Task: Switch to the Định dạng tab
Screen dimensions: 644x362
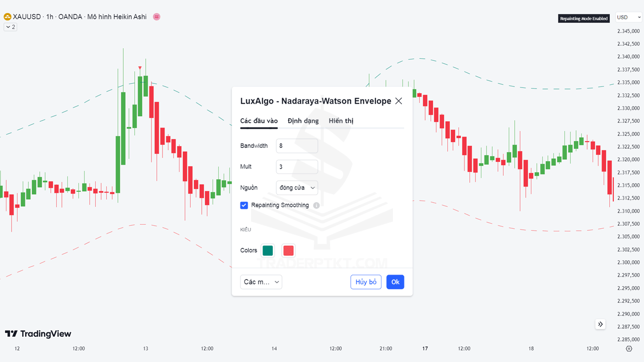Action: point(303,121)
